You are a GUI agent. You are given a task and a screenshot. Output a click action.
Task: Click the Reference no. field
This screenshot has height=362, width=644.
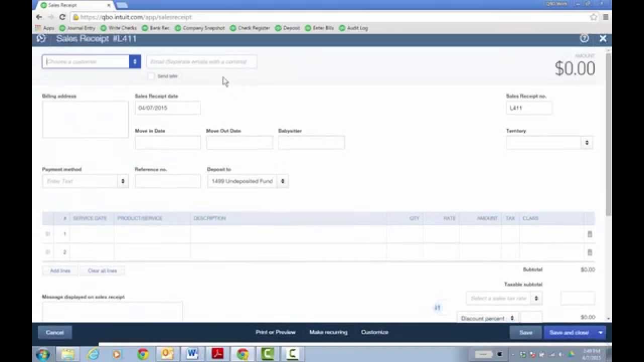pos(168,181)
